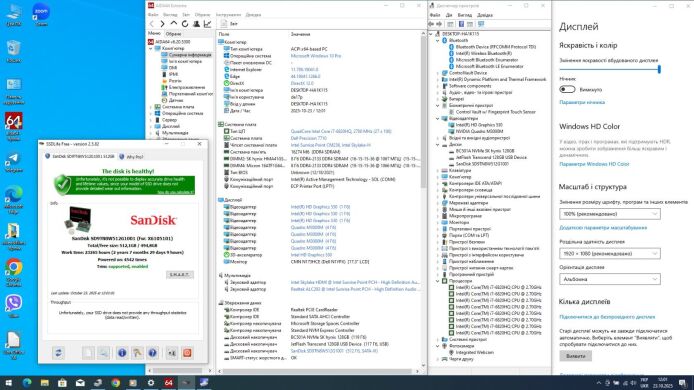
Task: Collapse Диски node in Device Manager
Action: coord(438,144)
